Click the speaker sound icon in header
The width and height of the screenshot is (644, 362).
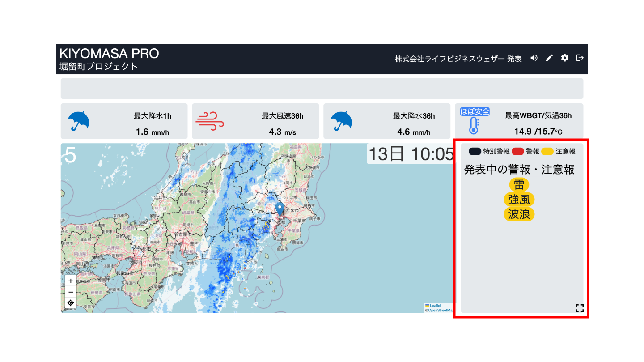pos(534,58)
